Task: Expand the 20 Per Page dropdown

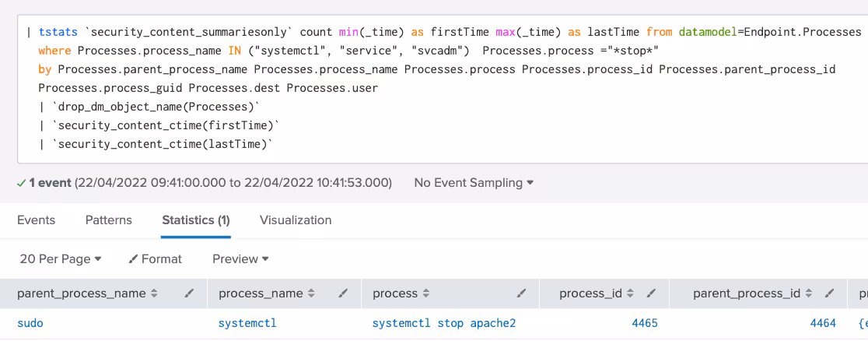Action: tap(61, 258)
